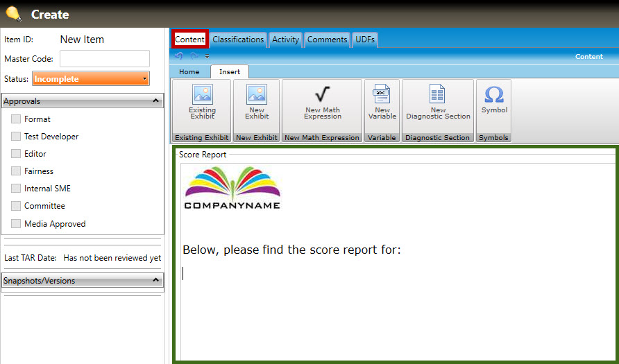Check the Format approval box
Viewport: 619px width, 364px height.
(x=16, y=119)
